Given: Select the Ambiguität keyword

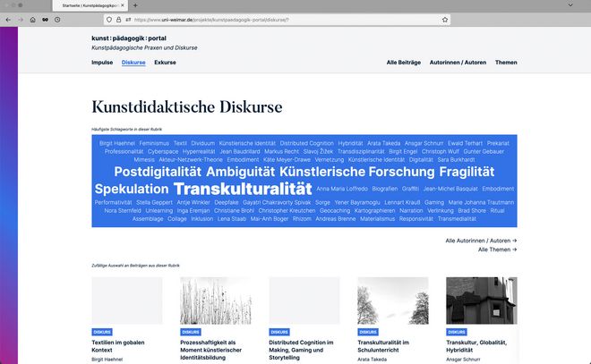Looking at the screenshot, I should [241, 172].
